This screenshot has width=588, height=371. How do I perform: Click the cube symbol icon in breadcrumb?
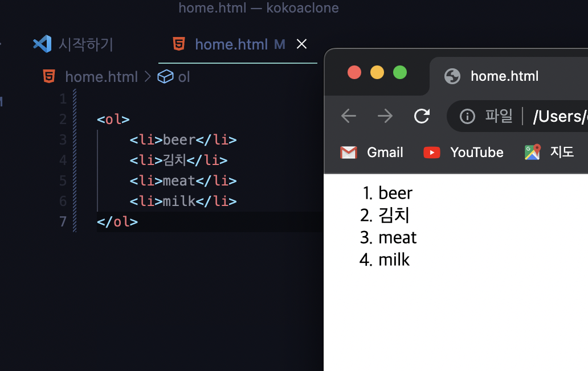165,77
